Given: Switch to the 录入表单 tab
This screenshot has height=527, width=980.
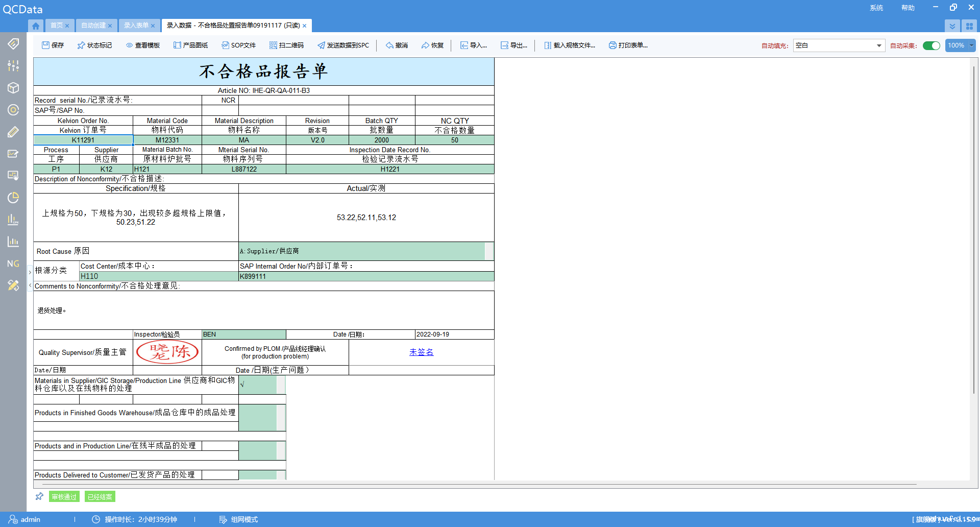Looking at the screenshot, I should click(x=136, y=26).
